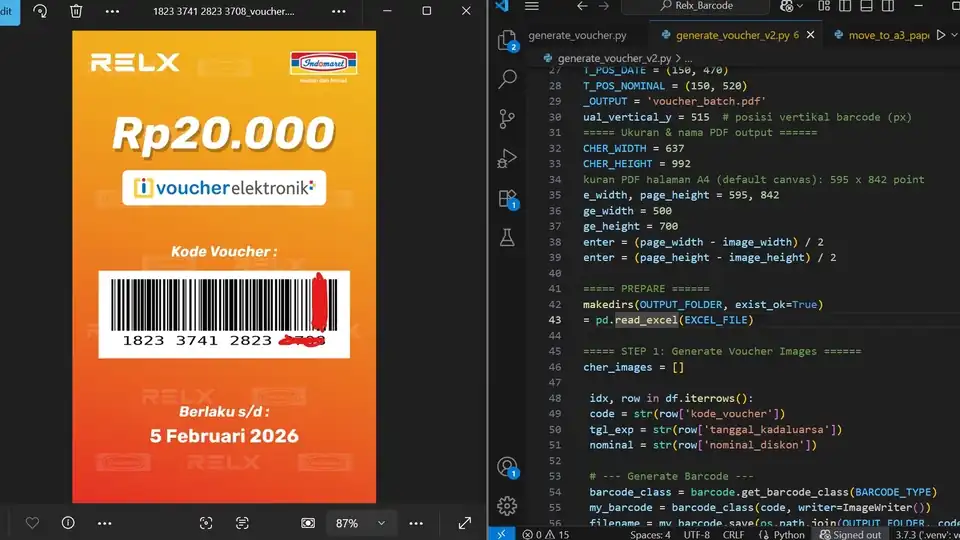The height and width of the screenshot is (540, 960).
Task: Toggle secondary side bar visibility
Action: (888, 6)
